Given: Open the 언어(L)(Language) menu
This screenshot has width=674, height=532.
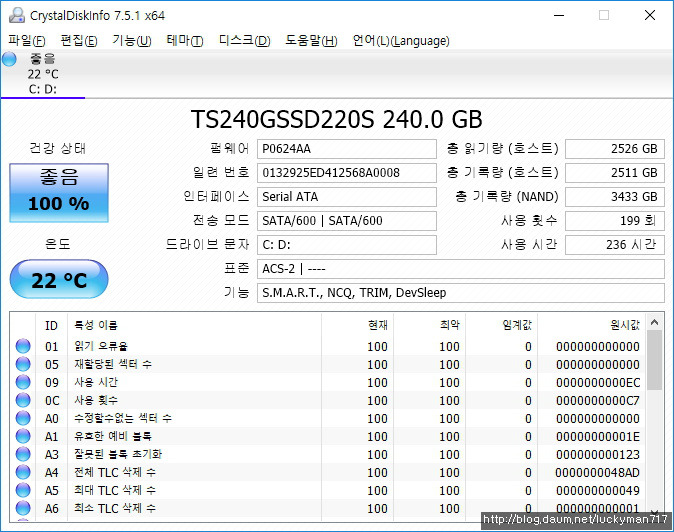Looking at the screenshot, I should [401, 41].
